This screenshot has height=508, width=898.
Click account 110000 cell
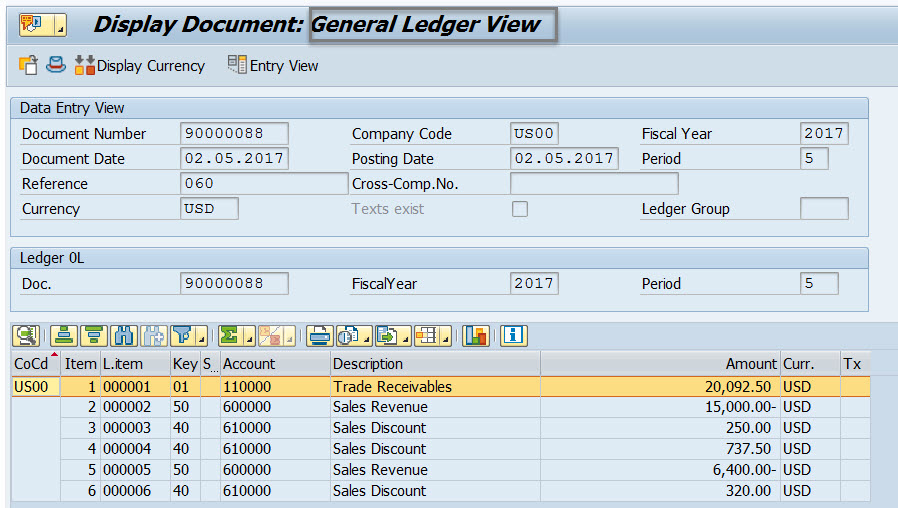click(275, 387)
